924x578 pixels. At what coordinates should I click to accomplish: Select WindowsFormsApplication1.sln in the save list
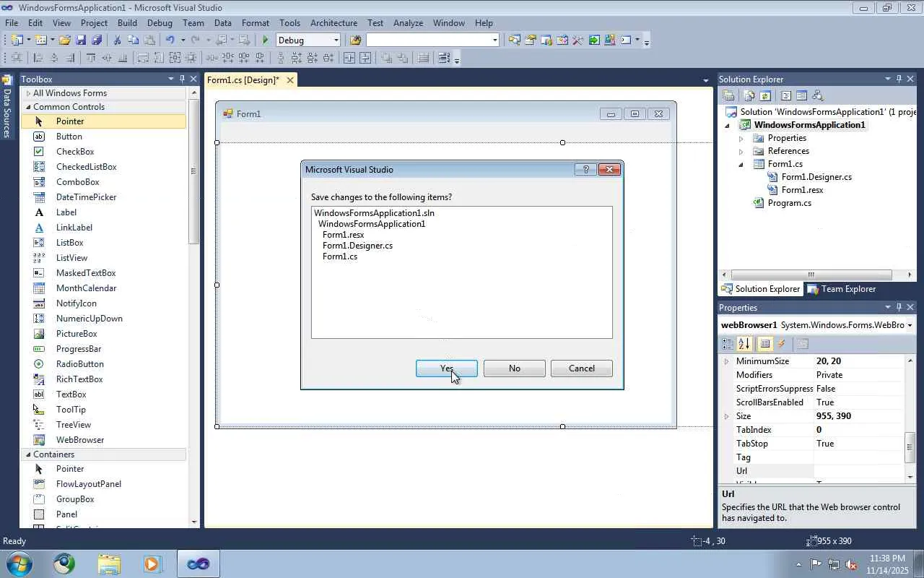[374, 213]
